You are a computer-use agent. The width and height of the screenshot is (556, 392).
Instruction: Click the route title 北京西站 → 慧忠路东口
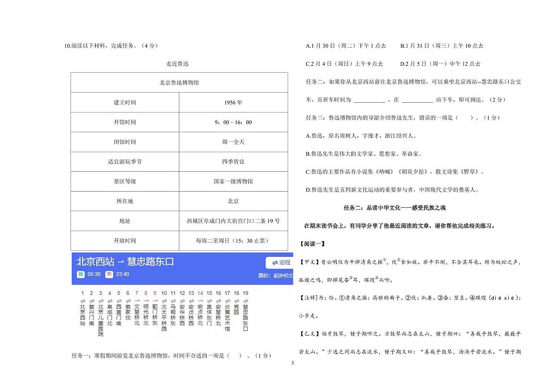[x=125, y=261]
